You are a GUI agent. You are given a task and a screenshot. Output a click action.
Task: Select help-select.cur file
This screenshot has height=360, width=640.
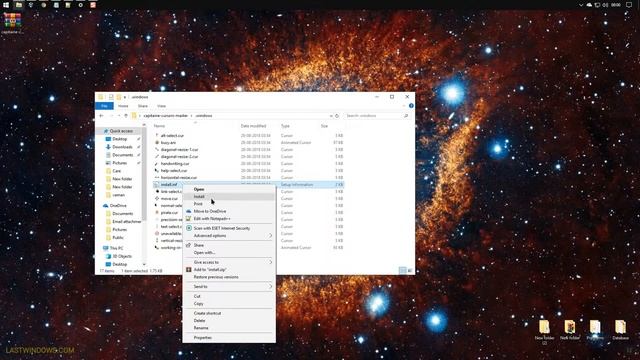[x=173, y=171]
